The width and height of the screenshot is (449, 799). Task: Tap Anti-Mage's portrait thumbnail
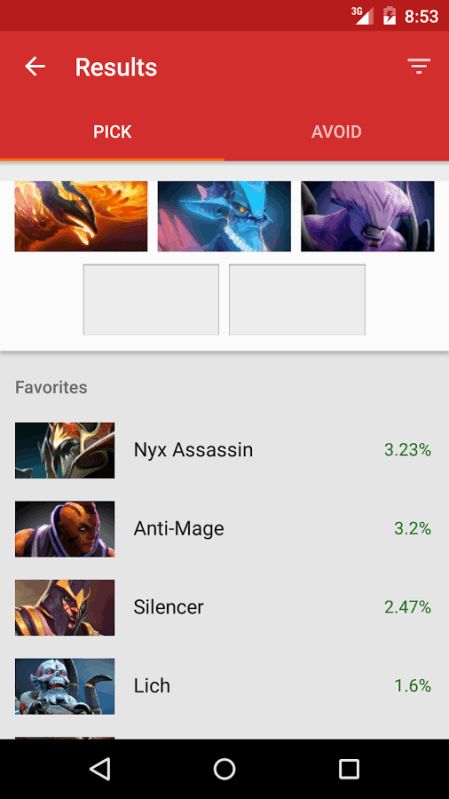65,529
